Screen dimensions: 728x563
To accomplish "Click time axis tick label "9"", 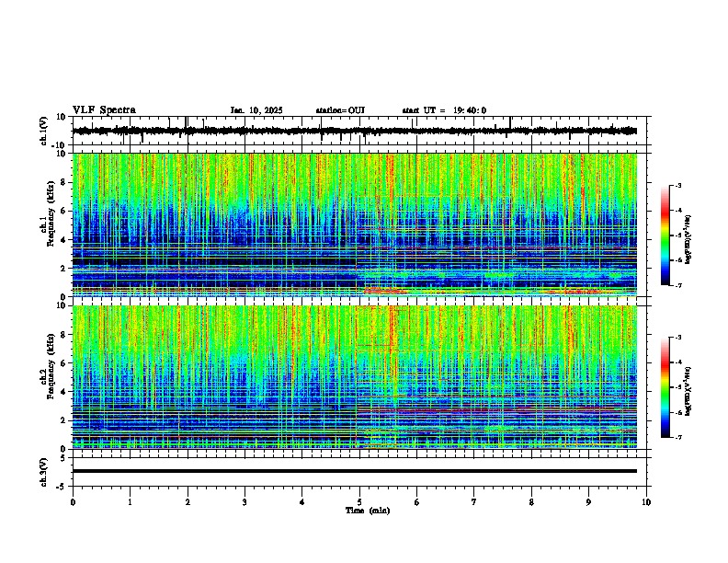I will coord(588,502).
